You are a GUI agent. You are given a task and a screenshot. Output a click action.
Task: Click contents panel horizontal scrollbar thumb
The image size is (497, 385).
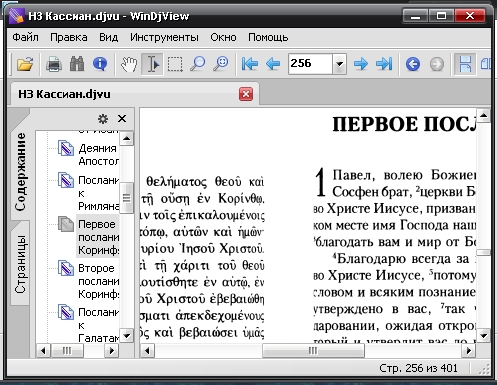pyautogui.click(x=67, y=351)
